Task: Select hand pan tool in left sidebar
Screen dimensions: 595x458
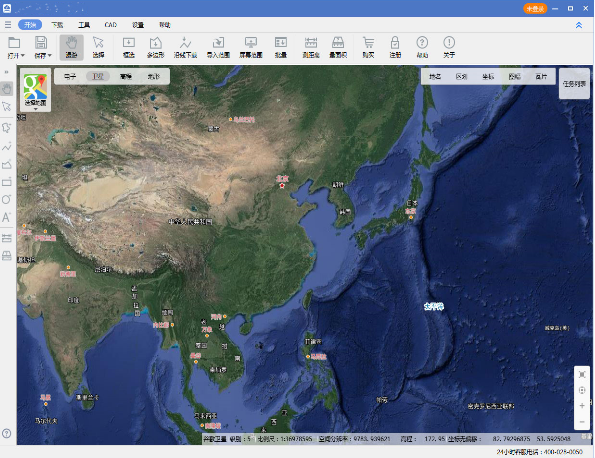Action: click(7, 89)
